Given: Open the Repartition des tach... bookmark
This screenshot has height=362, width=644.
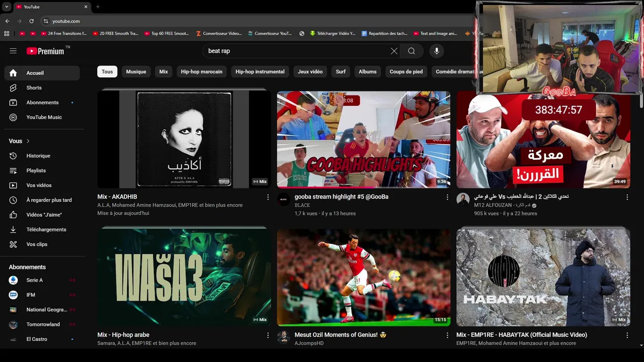Looking at the screenshot, I should [x=384, y=34].
